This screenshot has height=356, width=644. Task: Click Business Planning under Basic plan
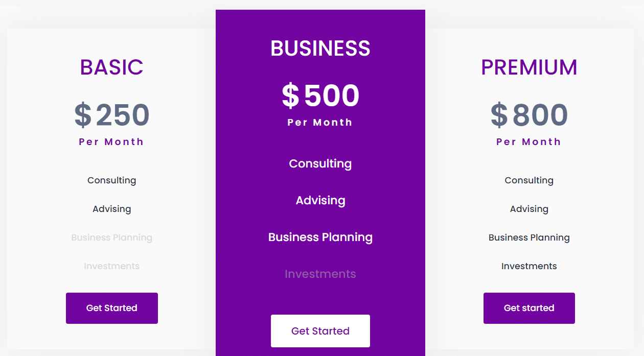click(111, 238)
